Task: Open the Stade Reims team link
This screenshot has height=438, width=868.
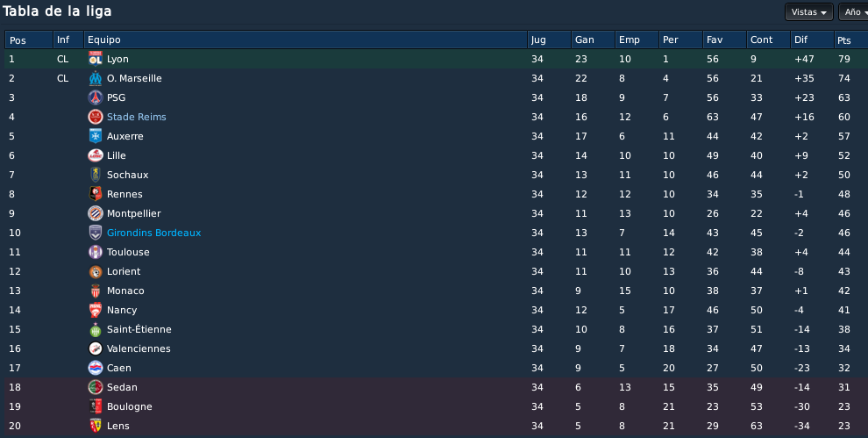Action: tap(136, 117)
